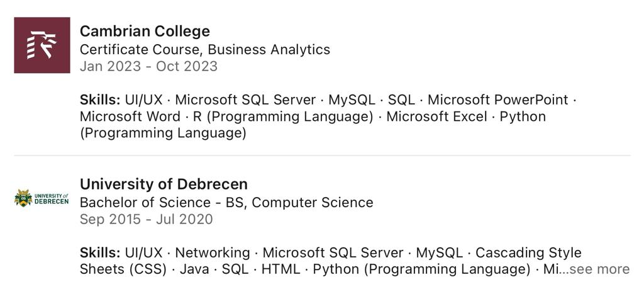Click the Microsoft Word skill
This screenshot has width=644, height=289.
pos(130,116)
